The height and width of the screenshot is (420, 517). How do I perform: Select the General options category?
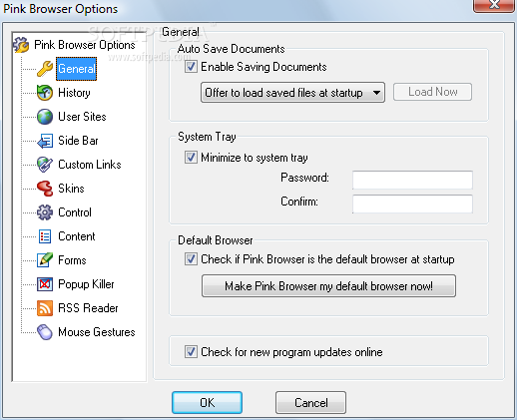point(77,69)
